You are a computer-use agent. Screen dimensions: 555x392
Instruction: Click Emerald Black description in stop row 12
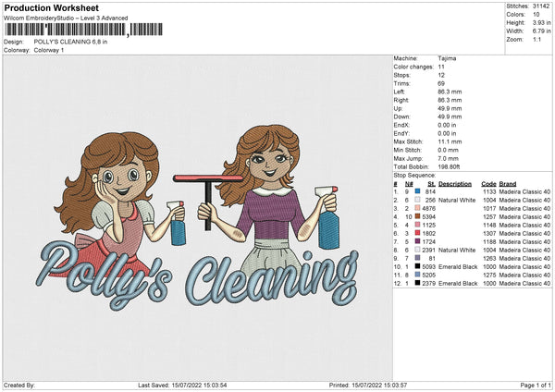coord(458,283)
